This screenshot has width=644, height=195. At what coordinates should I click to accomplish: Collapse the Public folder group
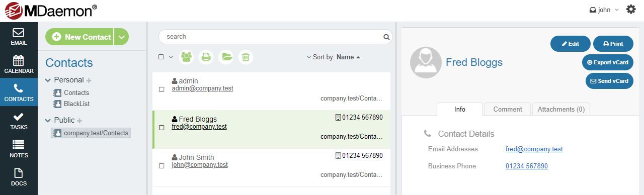pyautogui.click(x=48, y=120)
